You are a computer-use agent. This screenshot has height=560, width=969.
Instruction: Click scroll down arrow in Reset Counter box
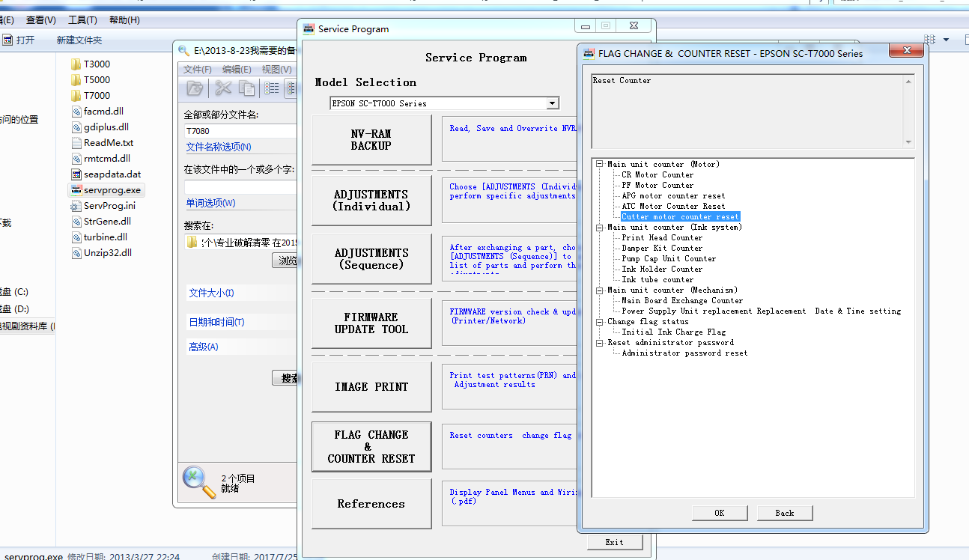click(x=908, y=142)
